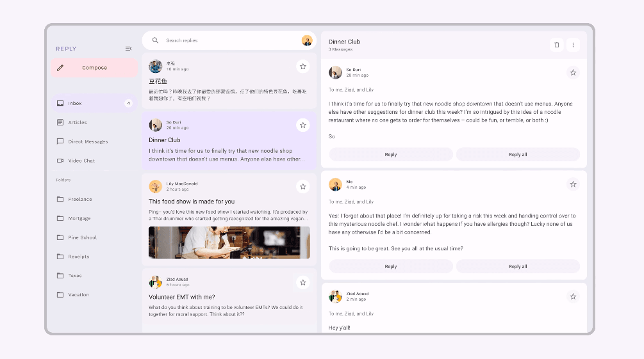644x359 pixels.
Task: Click the Video Chat camera icon
Action: point(60,161)
